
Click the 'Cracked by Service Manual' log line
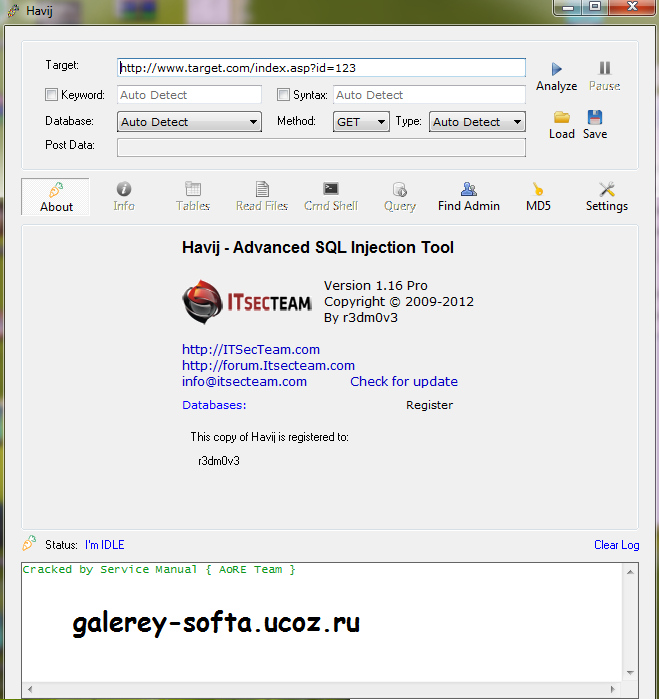pyautogui.click(x=159, y=569)
